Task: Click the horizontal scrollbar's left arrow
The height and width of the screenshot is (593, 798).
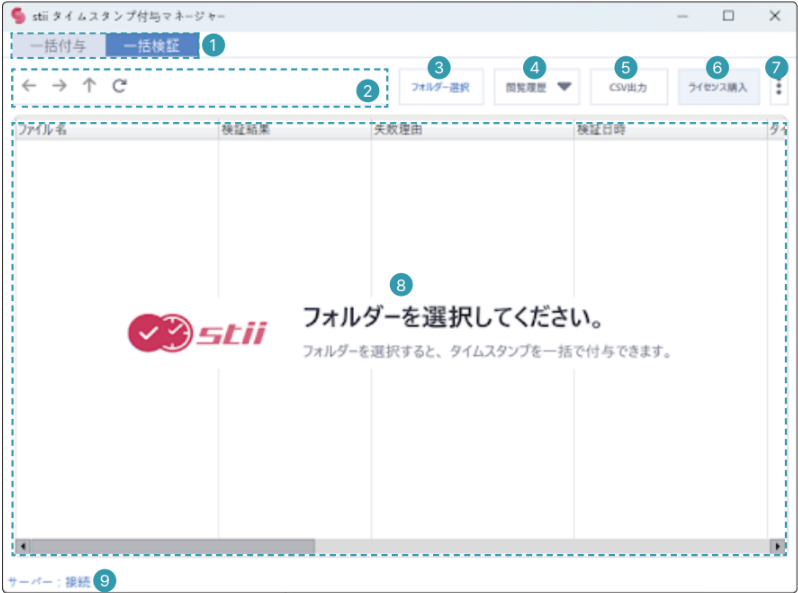Action: [23, 547]
